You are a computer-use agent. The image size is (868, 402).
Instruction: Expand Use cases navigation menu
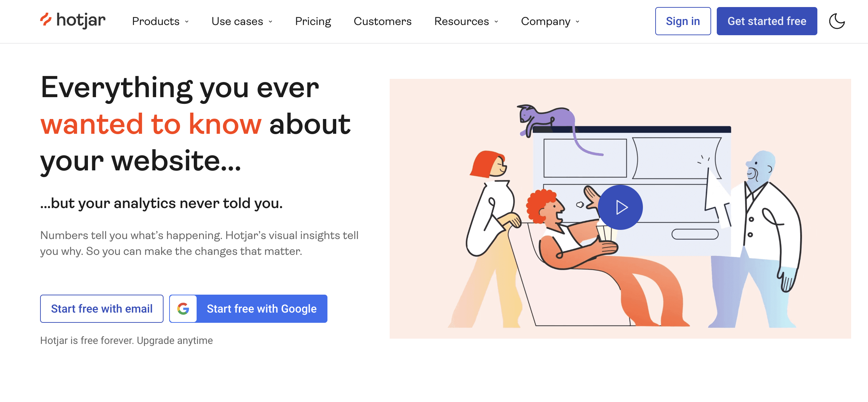click(240, 21)
